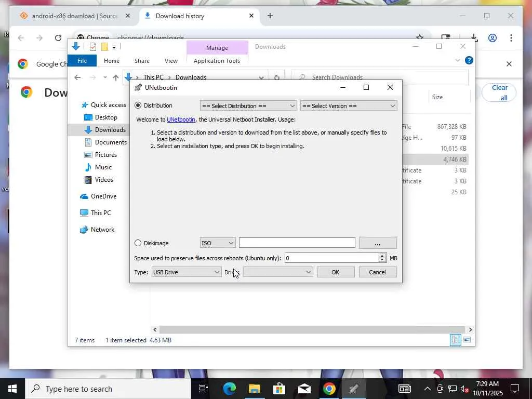Image resolution: width=532 pixels, height=399 pixels.
Task: Select Quick access in navigation pane
Action: pos(104,105)
